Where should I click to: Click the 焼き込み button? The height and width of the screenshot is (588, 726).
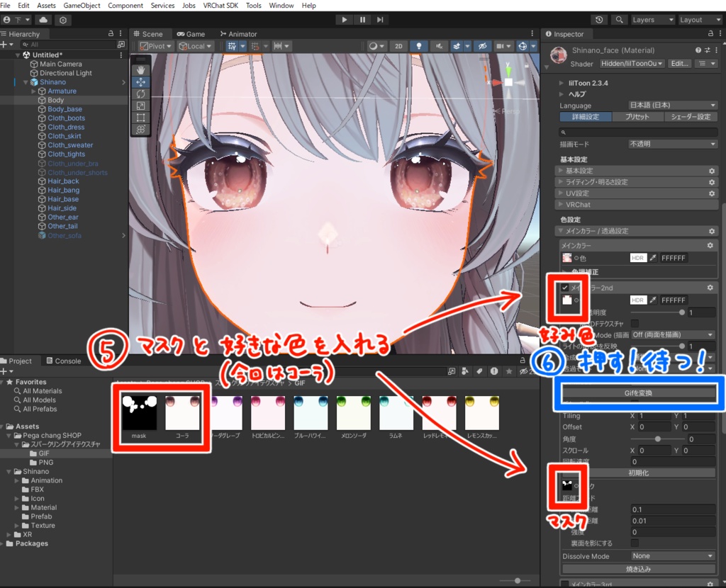point(639,569)
